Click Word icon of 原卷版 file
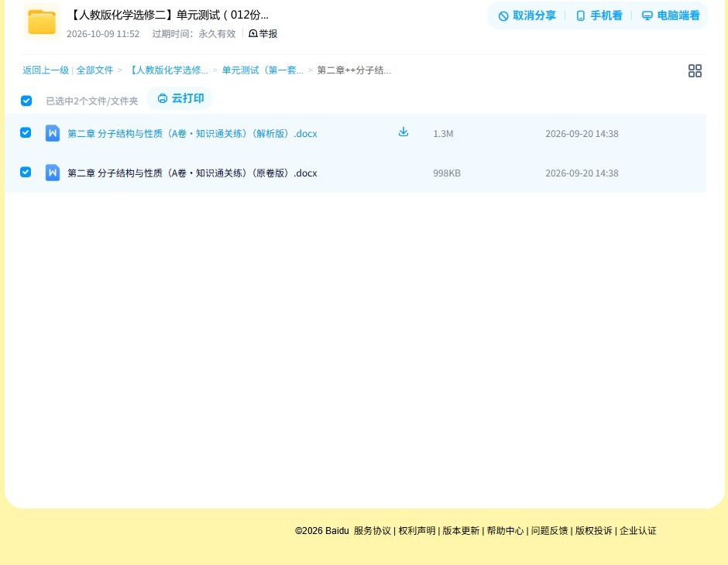 coord(53,173)
